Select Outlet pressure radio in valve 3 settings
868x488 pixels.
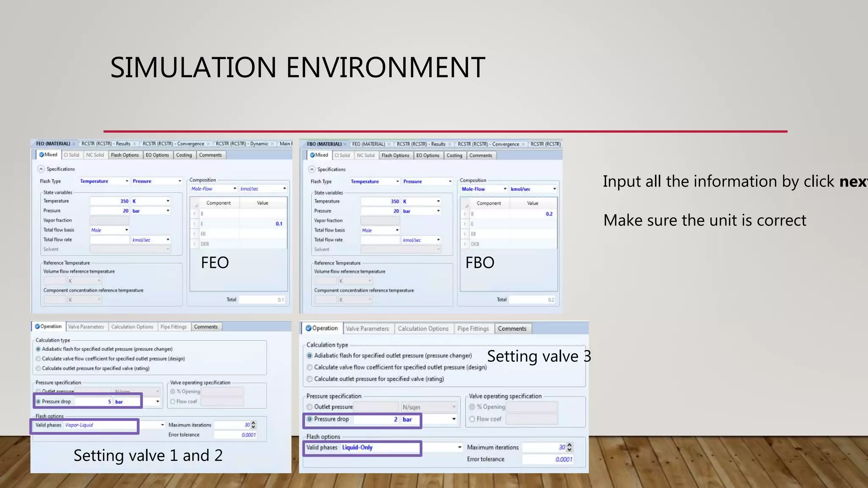click(309, 407)
